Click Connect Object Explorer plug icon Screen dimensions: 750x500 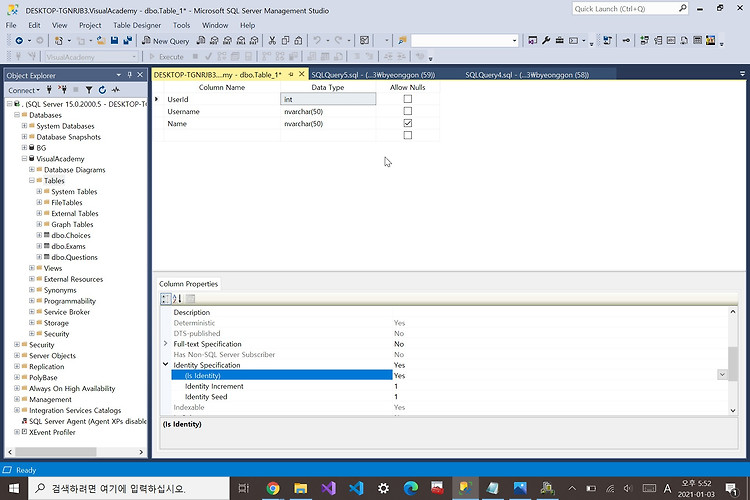pyautogui.click(x=49, y=90)
